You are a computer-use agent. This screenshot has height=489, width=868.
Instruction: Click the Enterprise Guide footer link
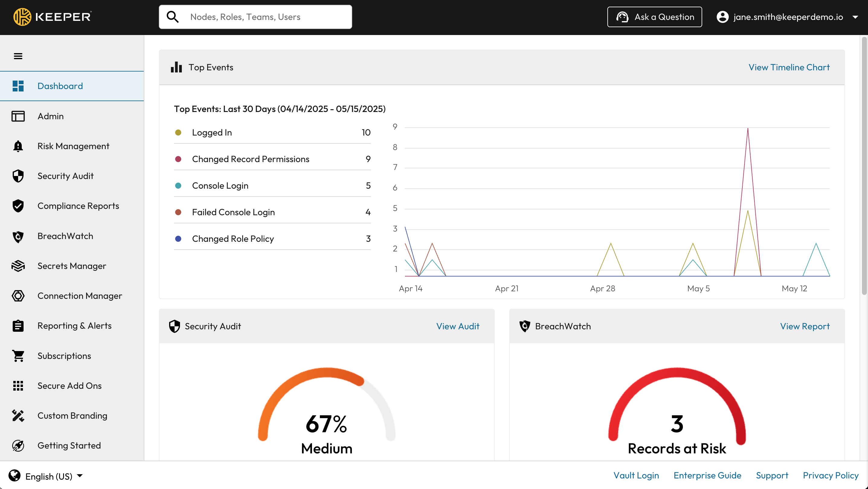click(x=707, y=475)
